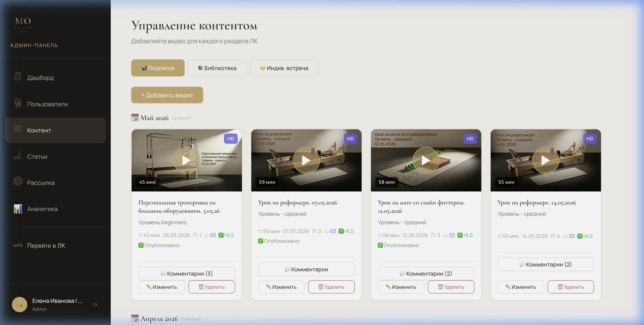Switch to the Индив. встреча tab
Screen dimensions: 644x325
point(284,68)
